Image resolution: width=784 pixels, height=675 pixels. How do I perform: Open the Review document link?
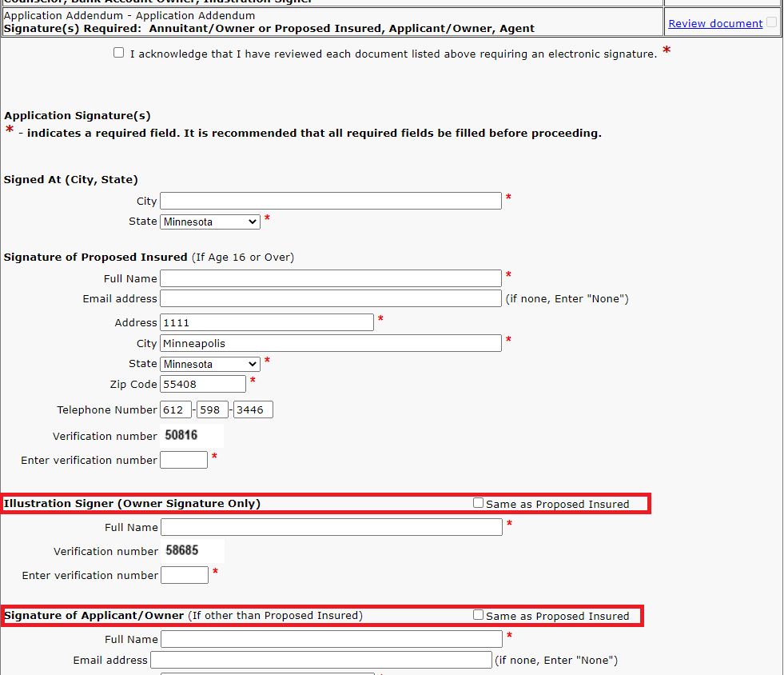715,23
